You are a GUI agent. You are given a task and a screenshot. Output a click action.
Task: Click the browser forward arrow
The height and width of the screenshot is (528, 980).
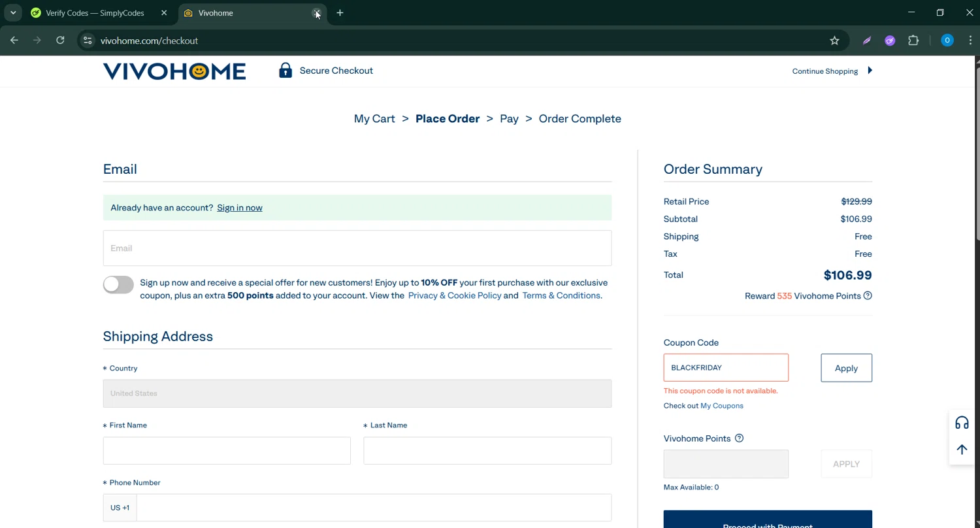(37, 41)
